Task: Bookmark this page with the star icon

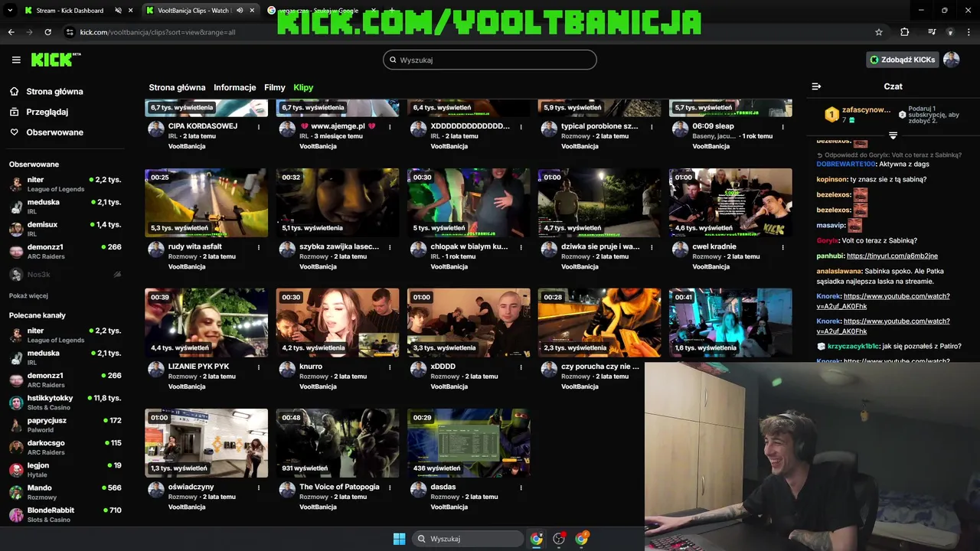Action: point(879,32)
